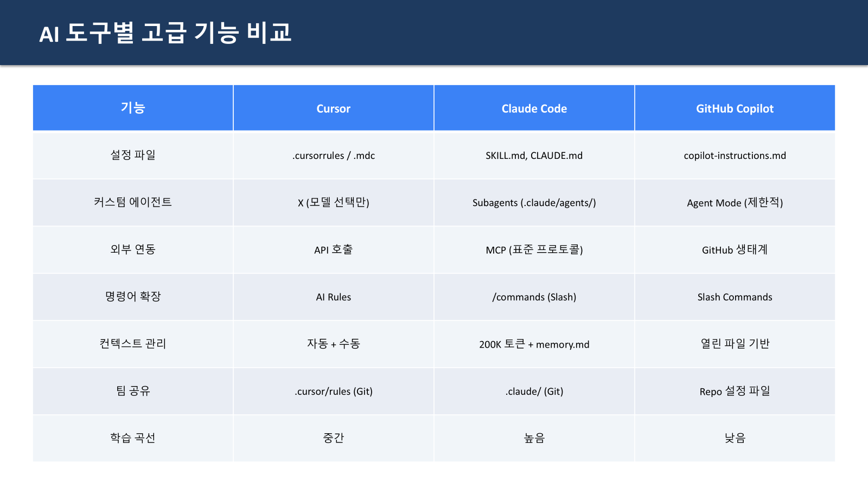The height and width of the screenshot is (488, 868).
Task: Click the '컨텍스트 관리' row label
Action: (x=133, y=344)
